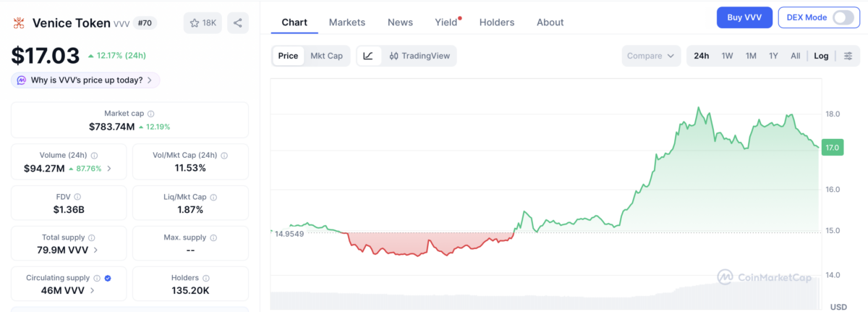Switch to TradingView chart mode
This screenshot has height=312, width=868.
[419, 56]
